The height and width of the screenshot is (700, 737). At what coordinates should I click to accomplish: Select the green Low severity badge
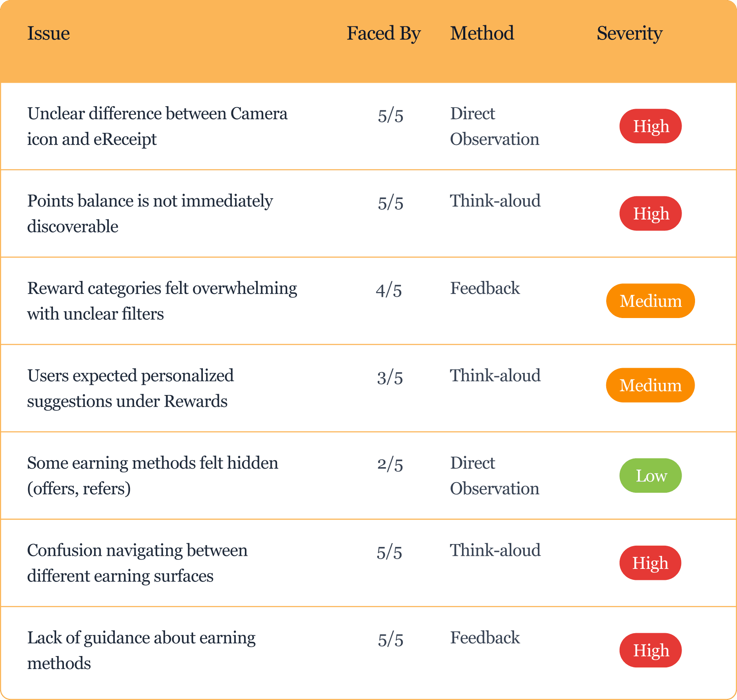(651, 476)
